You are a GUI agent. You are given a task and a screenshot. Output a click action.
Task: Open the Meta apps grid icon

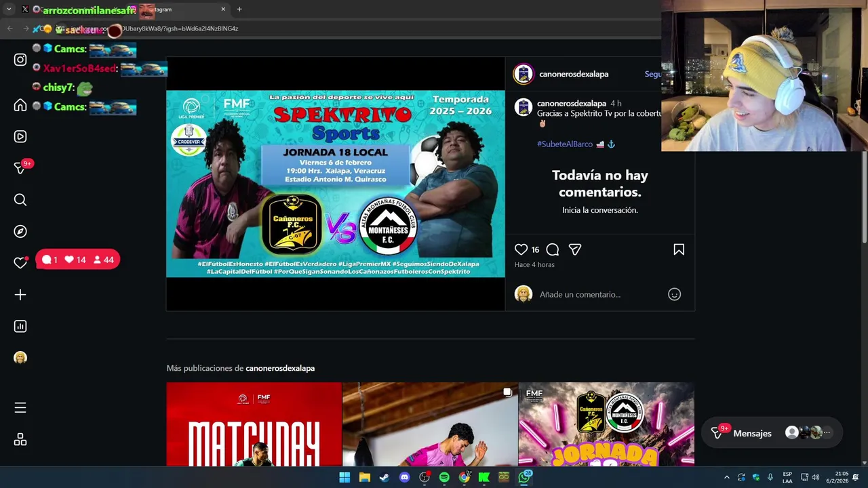pos(20,440)
